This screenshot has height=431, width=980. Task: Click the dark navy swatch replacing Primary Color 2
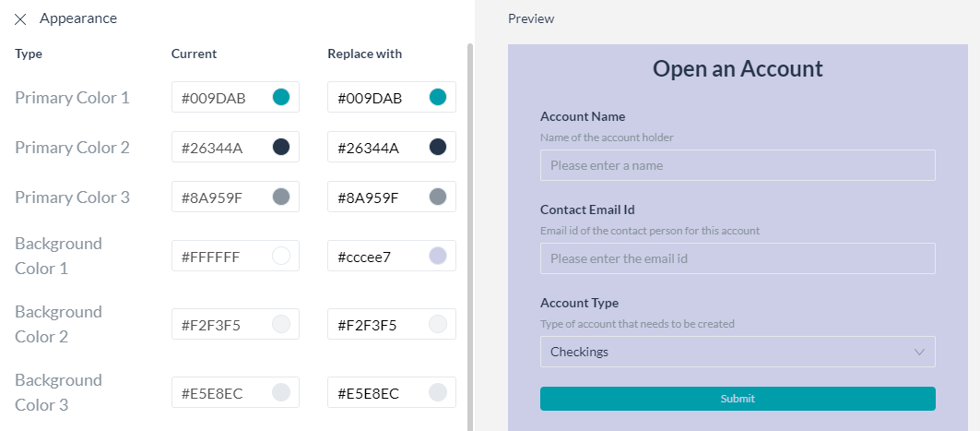pos(438,147)
